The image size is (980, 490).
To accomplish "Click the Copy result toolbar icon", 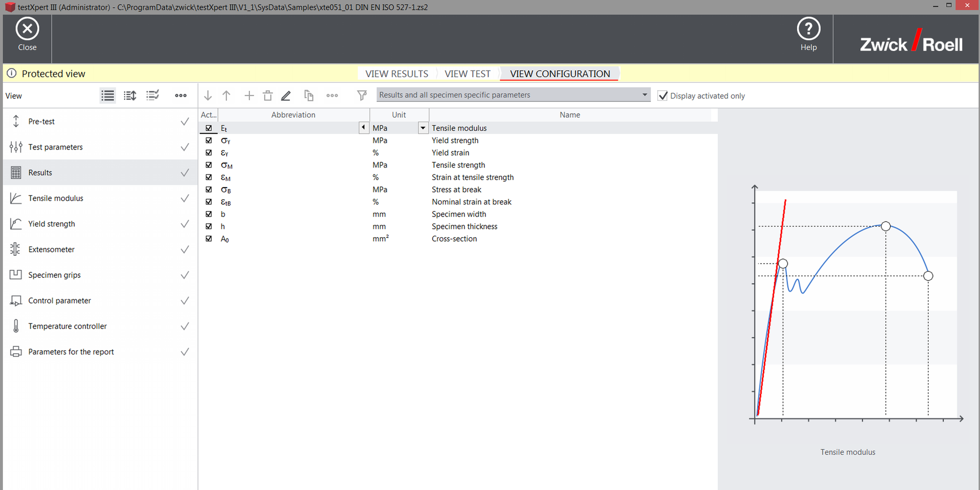I will point(309,95).
